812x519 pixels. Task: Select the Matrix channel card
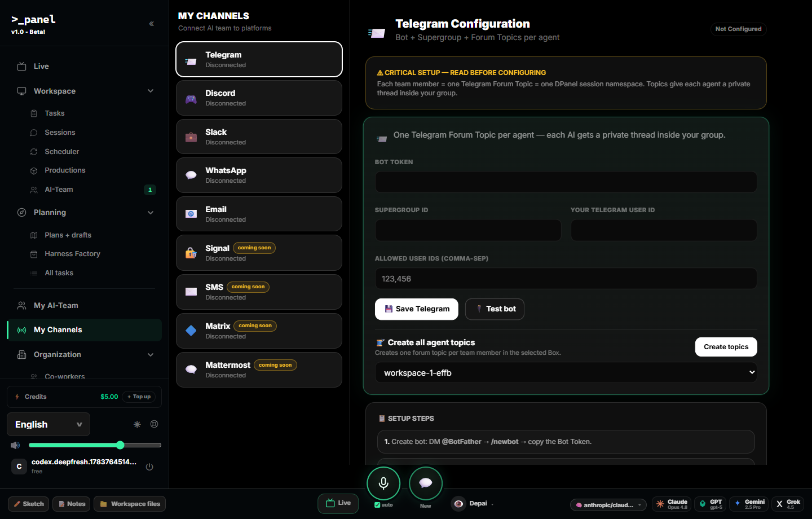(x=259, y=331)
